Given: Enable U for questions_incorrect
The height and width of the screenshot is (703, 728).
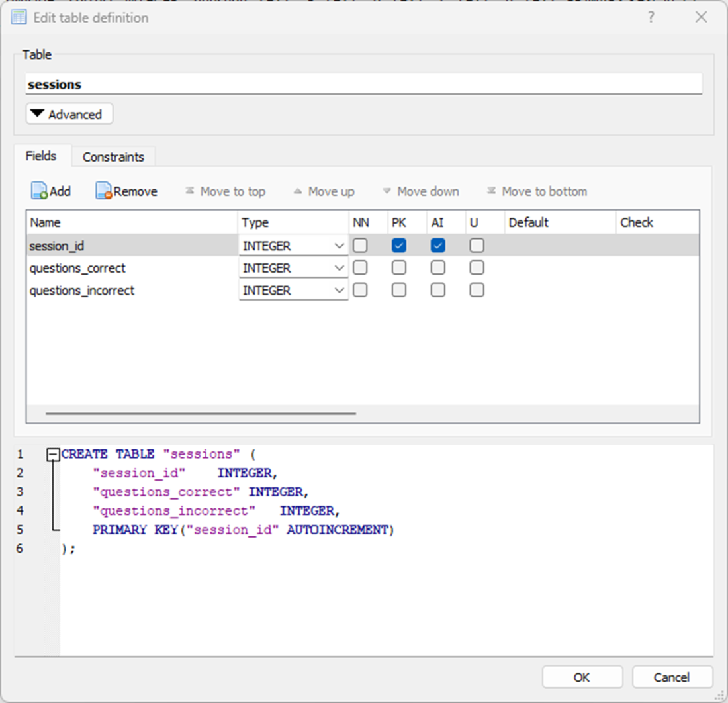Looking at the screenshot, I should pyautogui.click(x=477, y=290).
